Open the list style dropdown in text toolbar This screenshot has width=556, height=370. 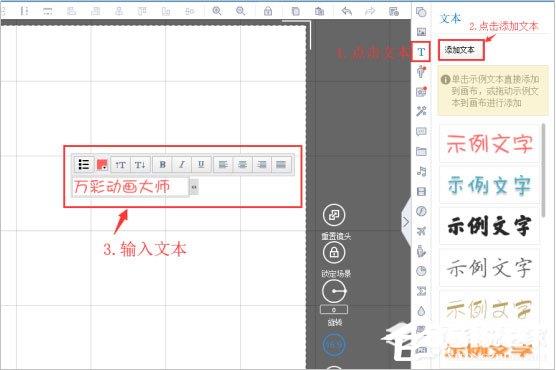84,165
